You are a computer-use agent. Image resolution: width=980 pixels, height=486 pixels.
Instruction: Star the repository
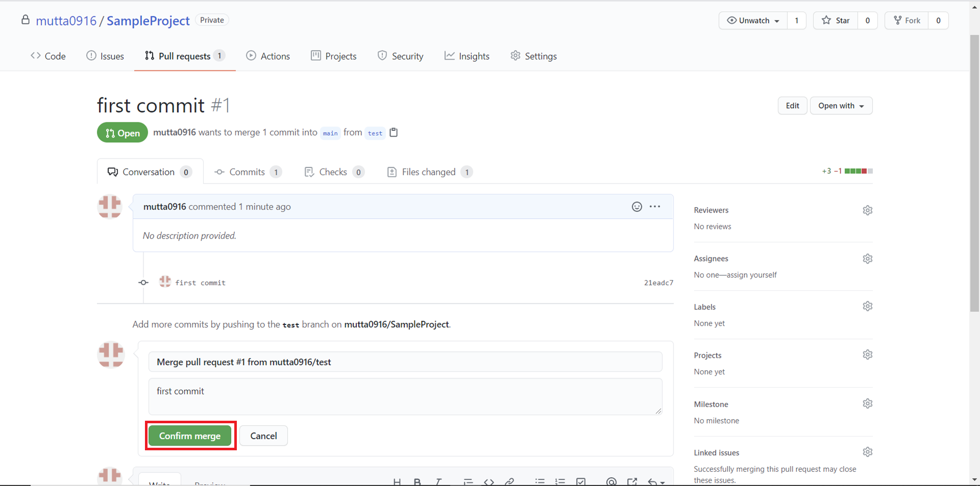pos(836,20)
